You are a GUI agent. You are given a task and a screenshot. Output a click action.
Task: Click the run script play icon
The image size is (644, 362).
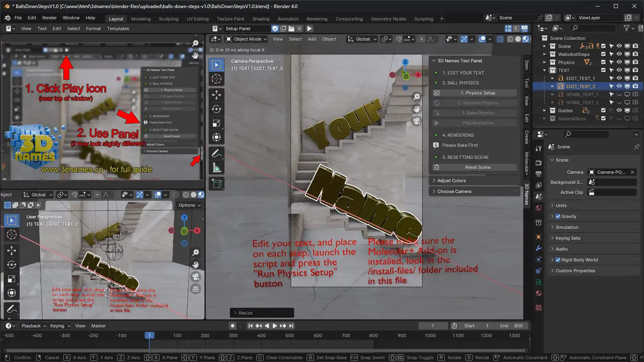click(310, 29)
